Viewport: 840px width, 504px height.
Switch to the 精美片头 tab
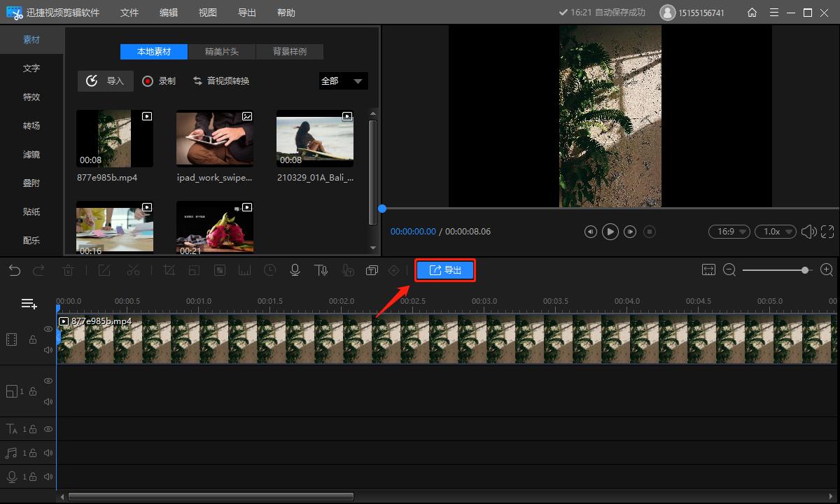(222, 52)
